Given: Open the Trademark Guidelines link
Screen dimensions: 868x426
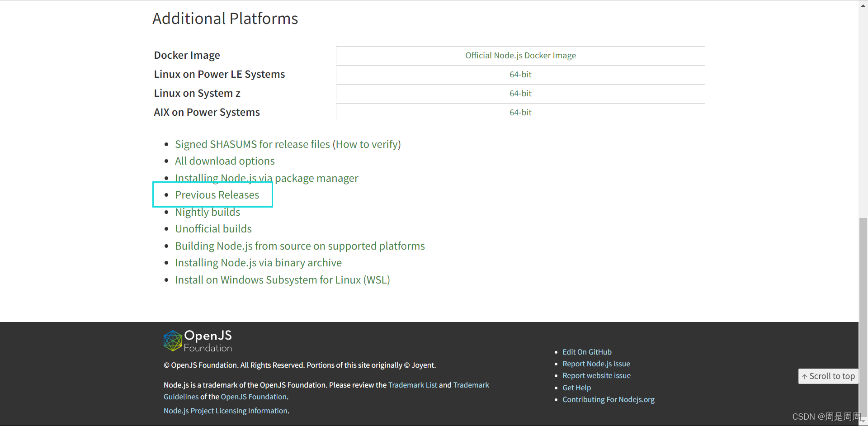Looking at the screenshot, I should point(471,385).
